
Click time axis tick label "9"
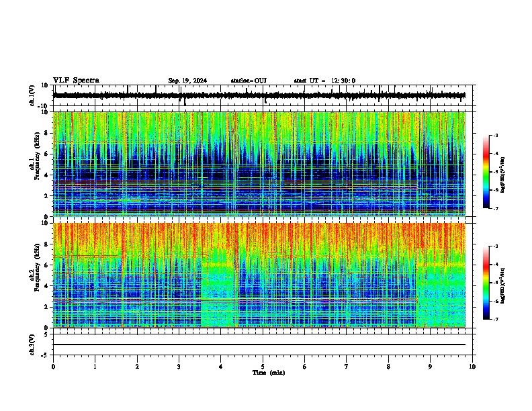click(x=430, y=366)
